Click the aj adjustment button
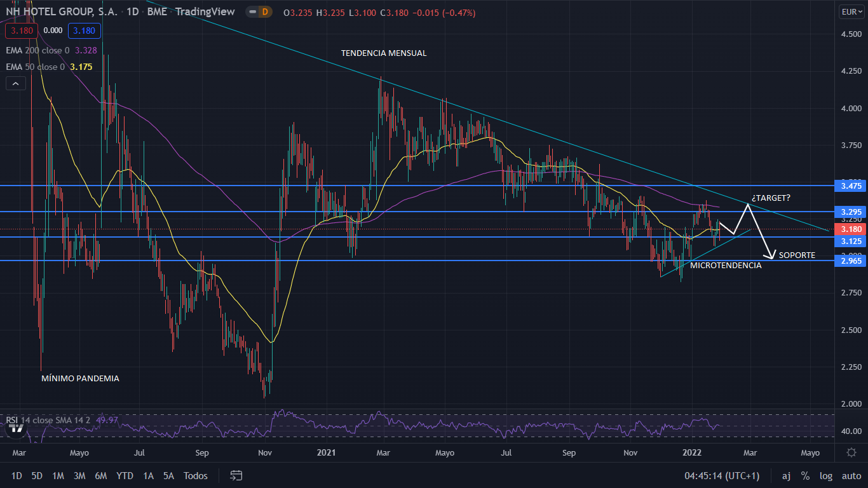This screenshot has width=868, height=488. click(786, 475)
